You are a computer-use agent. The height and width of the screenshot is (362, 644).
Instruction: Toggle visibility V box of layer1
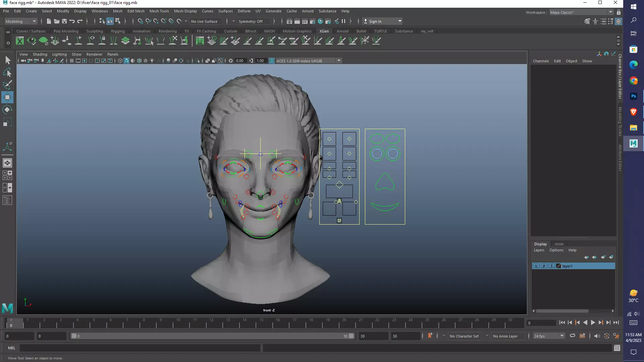click(536, 266)
